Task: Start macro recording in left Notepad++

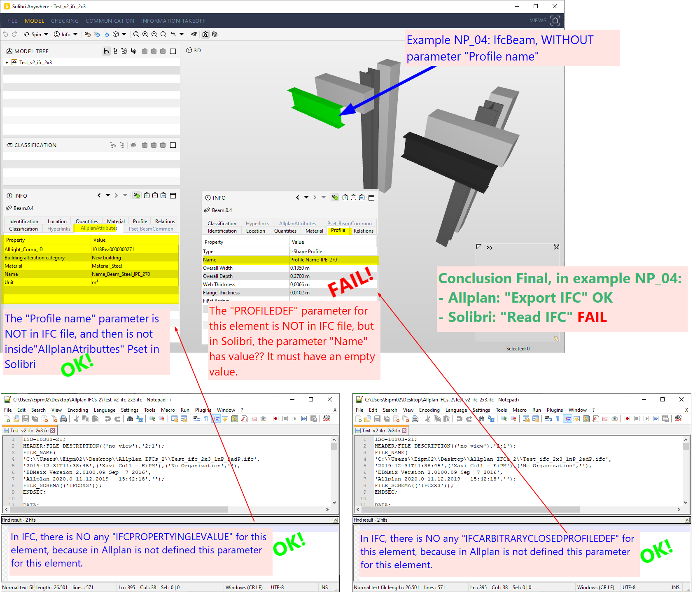Action: tap(275, 419)
